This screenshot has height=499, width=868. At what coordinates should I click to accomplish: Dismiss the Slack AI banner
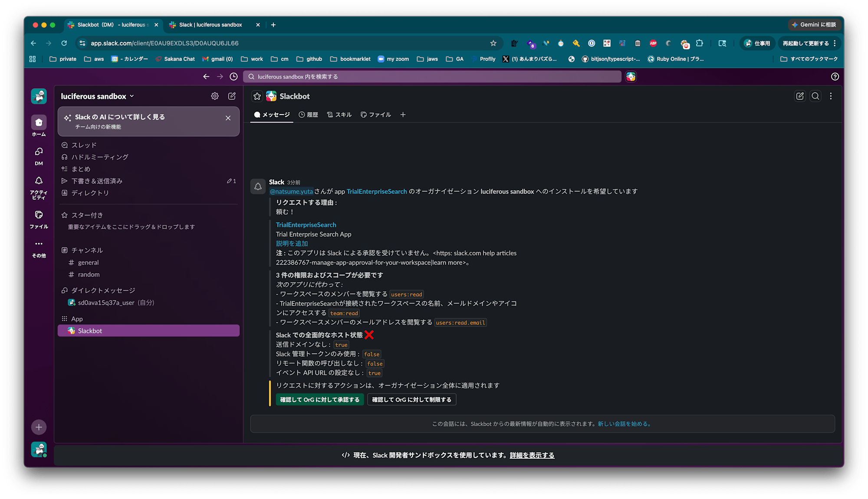[228, 118]
